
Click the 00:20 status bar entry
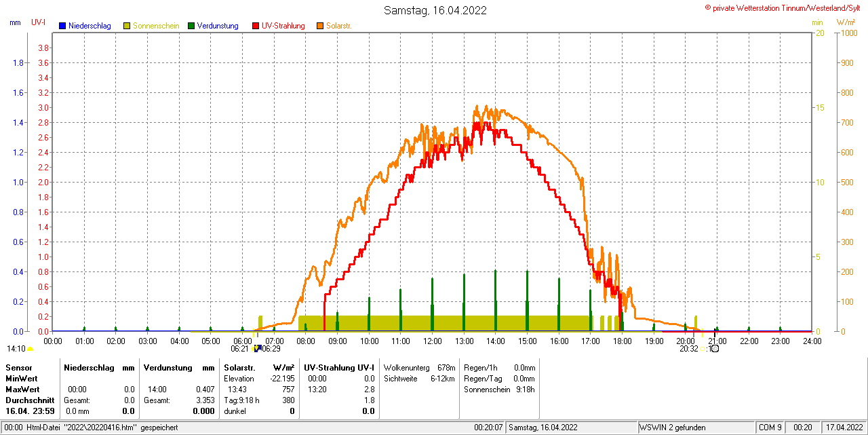[x=803, y=428]
